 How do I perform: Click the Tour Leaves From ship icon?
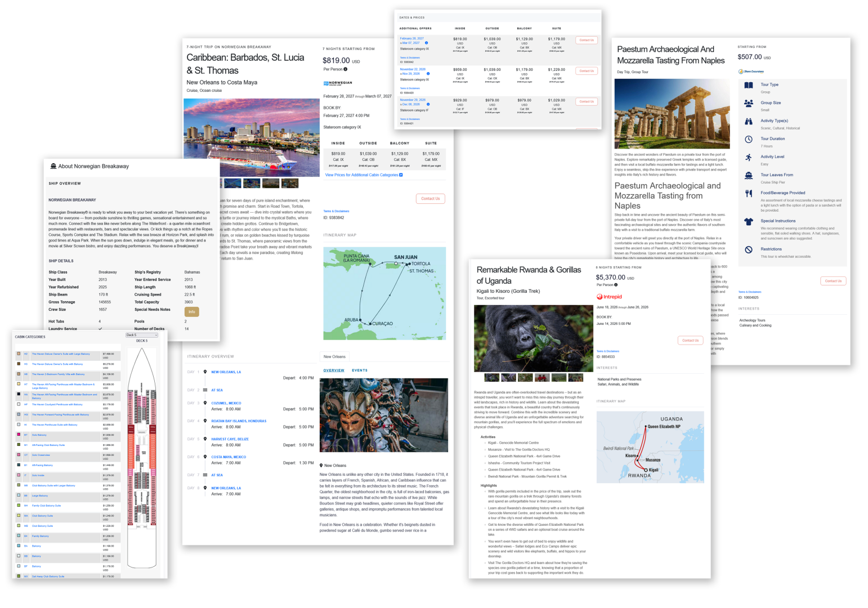(749, 175)
